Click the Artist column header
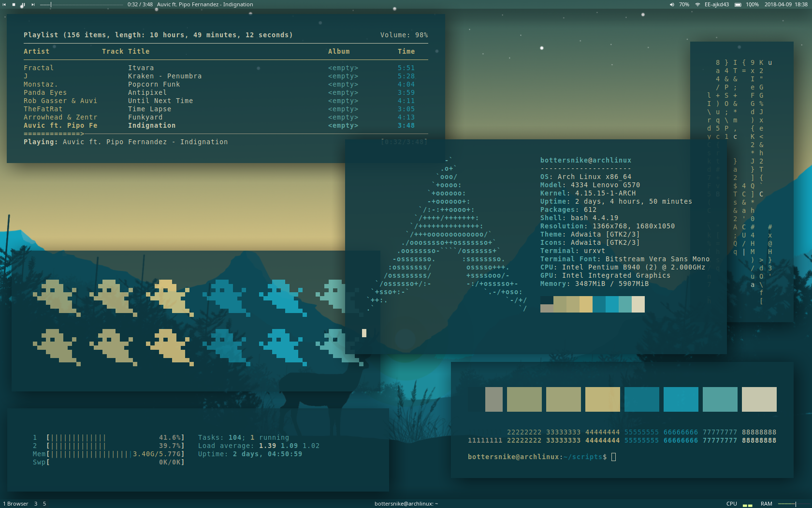Screen dimensions: 812x508 (x=36, y=51)
